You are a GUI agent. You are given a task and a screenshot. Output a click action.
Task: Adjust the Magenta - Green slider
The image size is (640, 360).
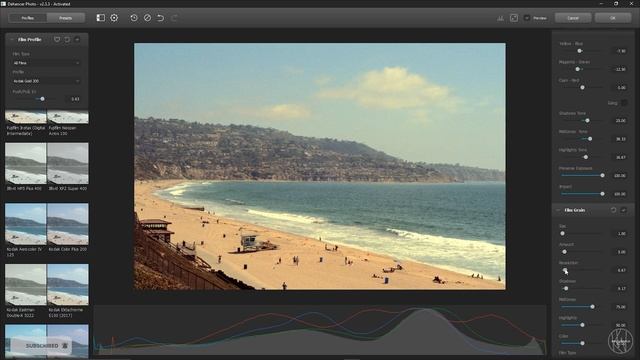click(577, 69)
